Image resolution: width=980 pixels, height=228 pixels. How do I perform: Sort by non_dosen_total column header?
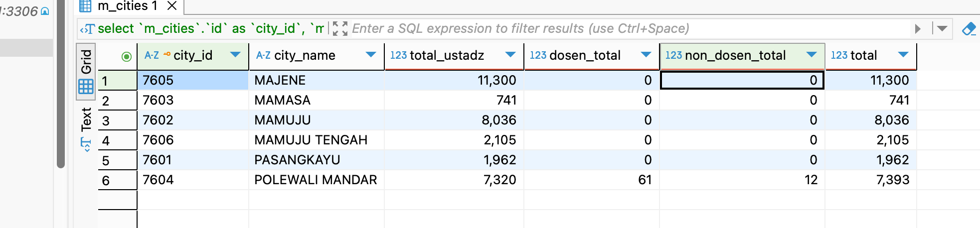(x=735, y=55)
